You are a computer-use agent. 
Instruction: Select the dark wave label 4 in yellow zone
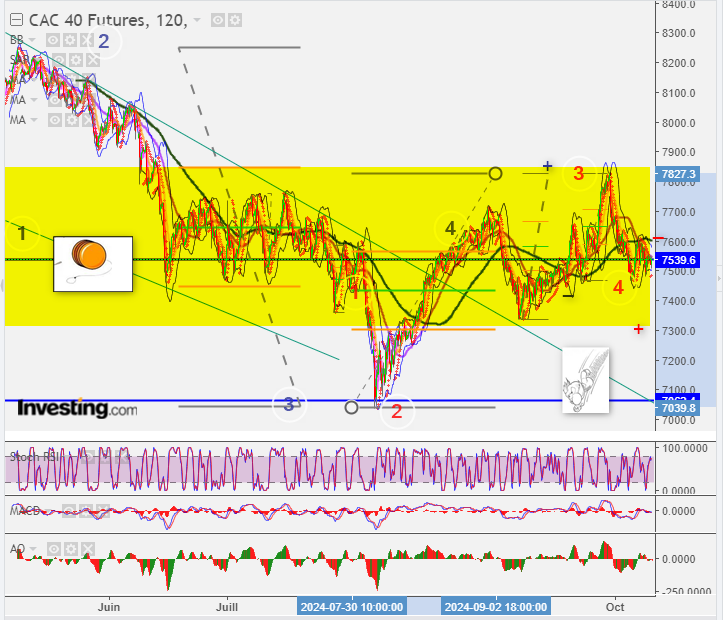[x=450, y=228]
